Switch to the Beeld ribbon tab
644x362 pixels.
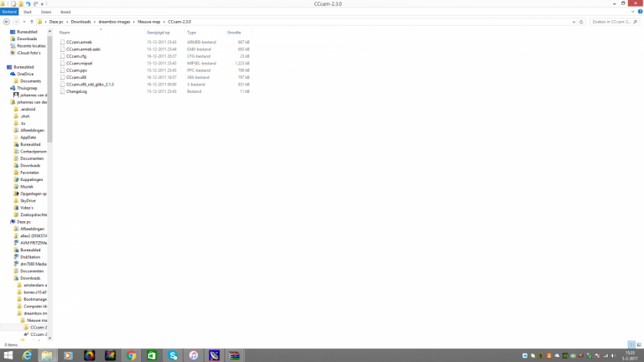[65, 12]
